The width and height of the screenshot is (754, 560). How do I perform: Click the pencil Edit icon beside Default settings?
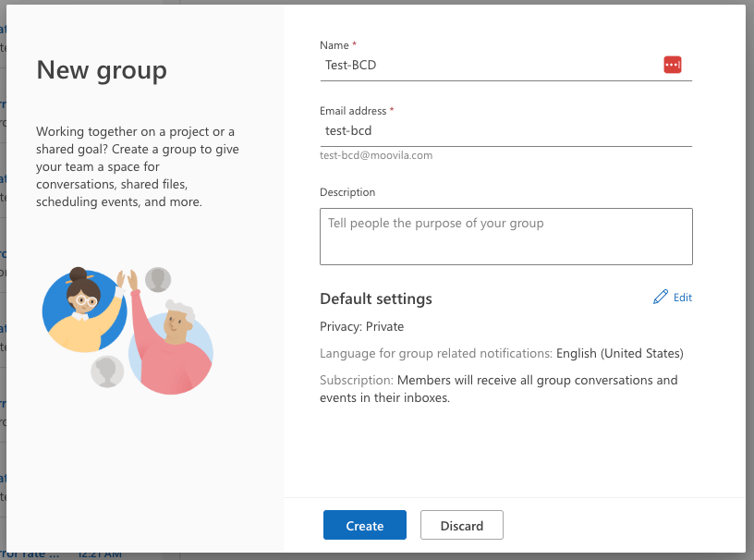[661, 297]
